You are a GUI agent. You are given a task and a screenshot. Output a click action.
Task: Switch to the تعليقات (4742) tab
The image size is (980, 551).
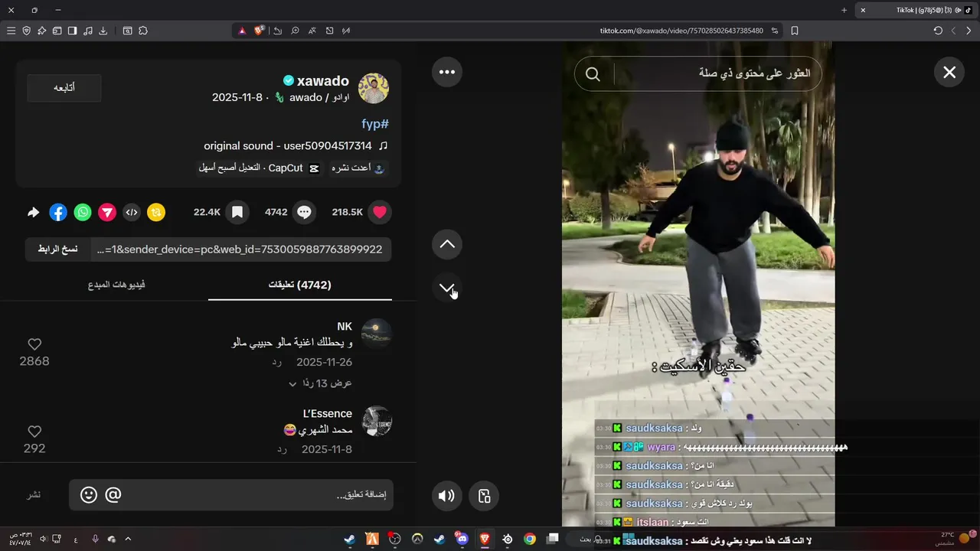click(x=299, y=285)
